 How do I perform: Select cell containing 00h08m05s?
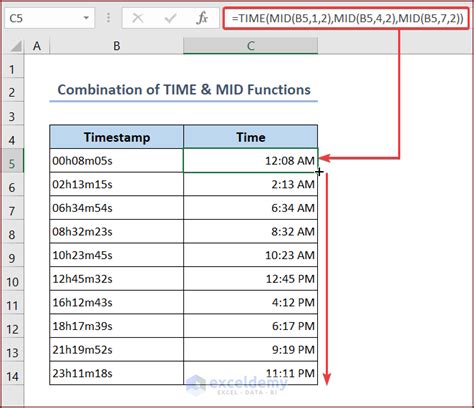click(117, 161)
